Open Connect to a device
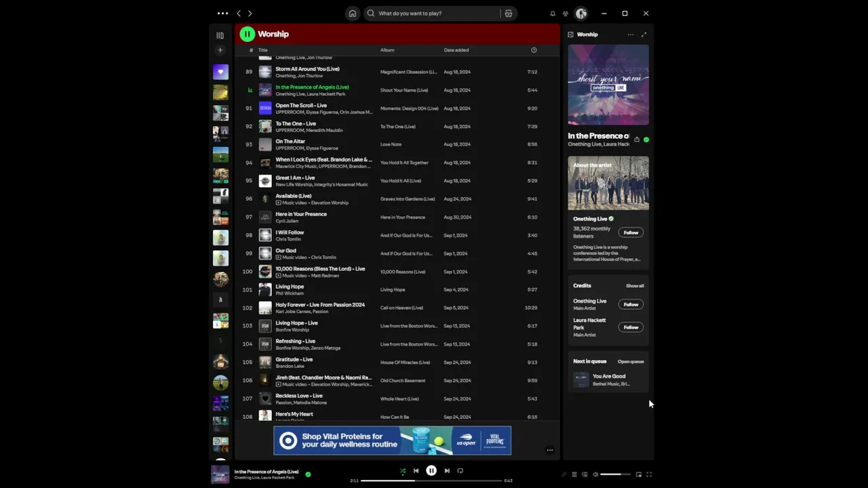Image resolution: width=868 pixels, height=488 pixels. point(585,474)
